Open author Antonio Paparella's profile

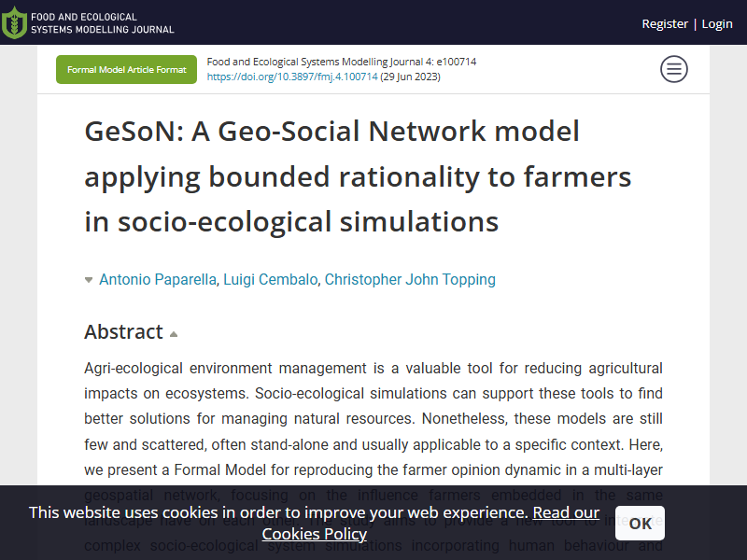coord(158,279)
